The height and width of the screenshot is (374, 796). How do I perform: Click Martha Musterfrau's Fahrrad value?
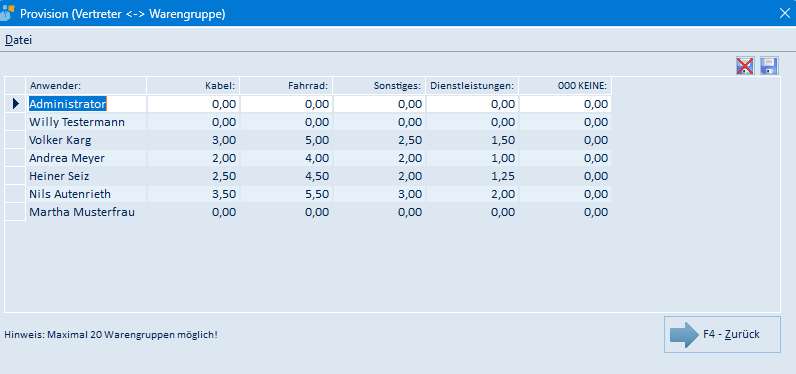point(286,212)
